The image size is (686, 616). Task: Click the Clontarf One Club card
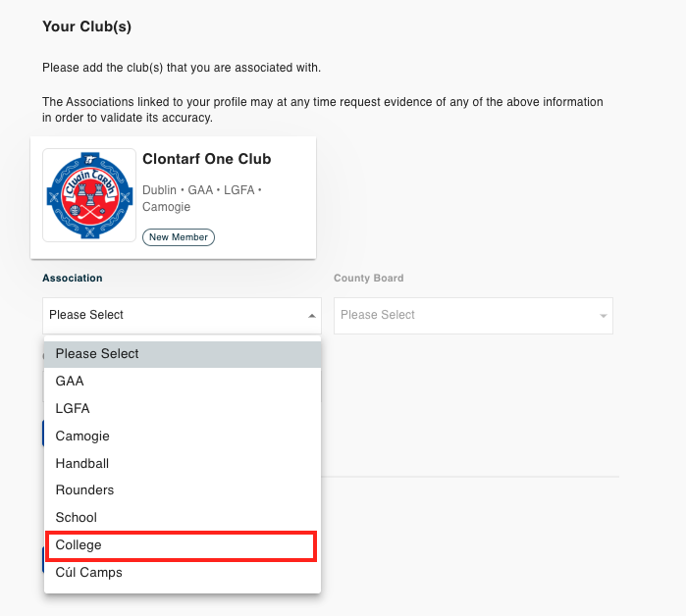(x=174, y=197)
